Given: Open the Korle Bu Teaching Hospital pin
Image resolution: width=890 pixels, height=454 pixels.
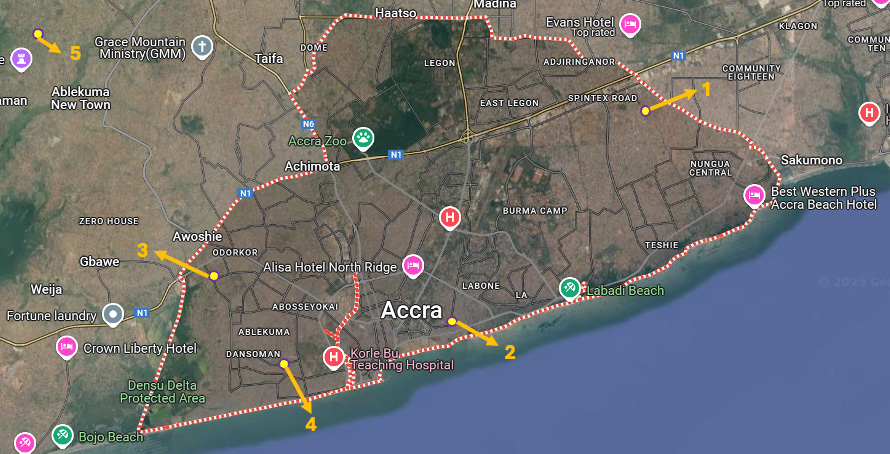Looking at the screenshot, I should (x=334, y=358).
